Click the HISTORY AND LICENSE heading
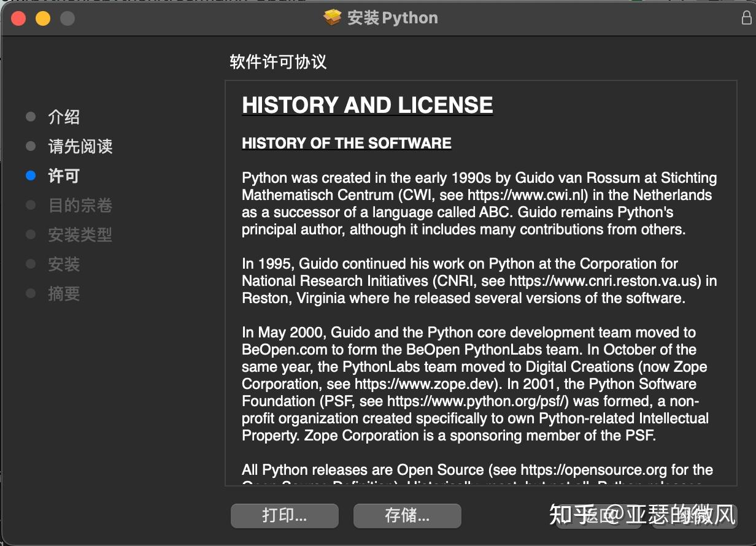 coord(367,104)
